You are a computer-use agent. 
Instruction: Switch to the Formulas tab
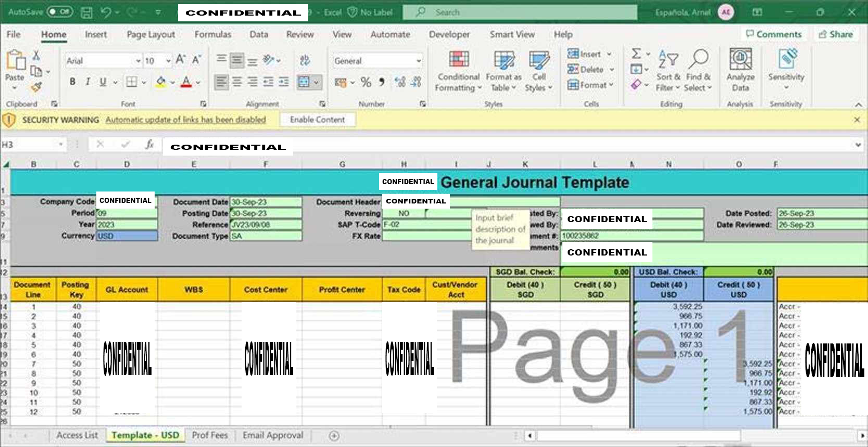212,34
